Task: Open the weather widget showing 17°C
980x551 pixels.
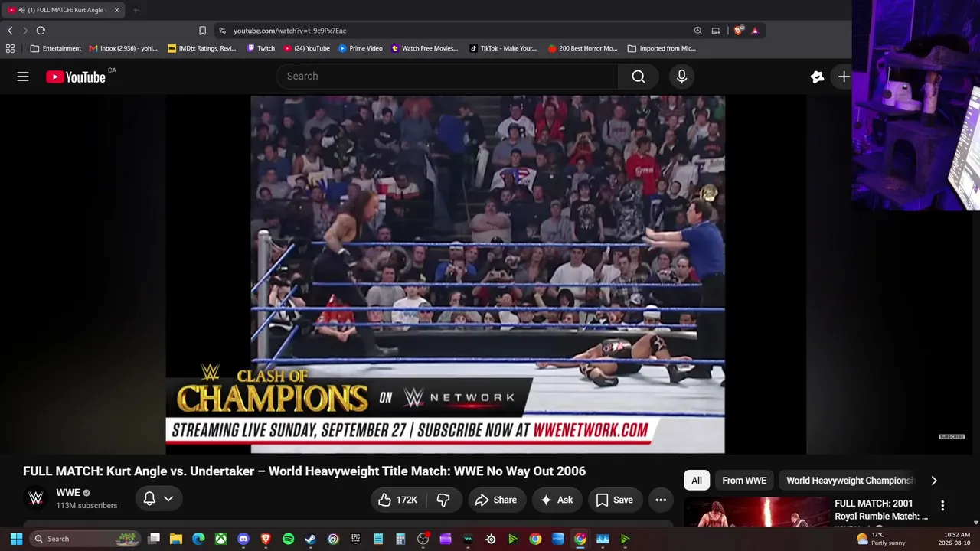Action: pos(881,539)
